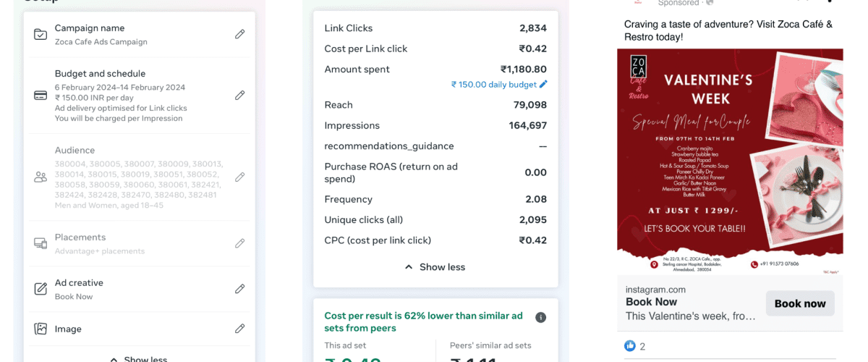
Task: Edit the ₹150.00 daily budget link
Action: [x=499, y=85]
